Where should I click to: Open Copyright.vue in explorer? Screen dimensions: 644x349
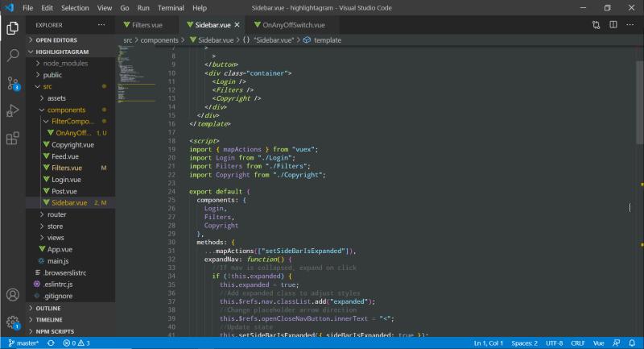(x=72, y=145)
